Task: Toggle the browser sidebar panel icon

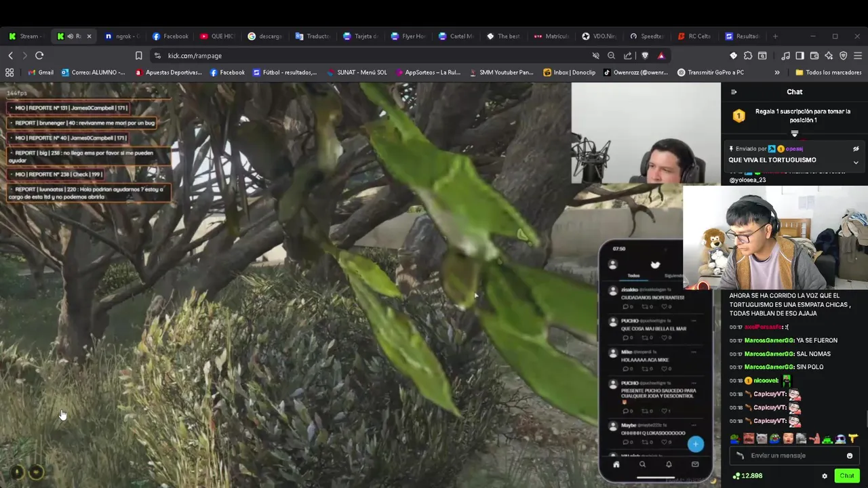Action: [800, 56]
